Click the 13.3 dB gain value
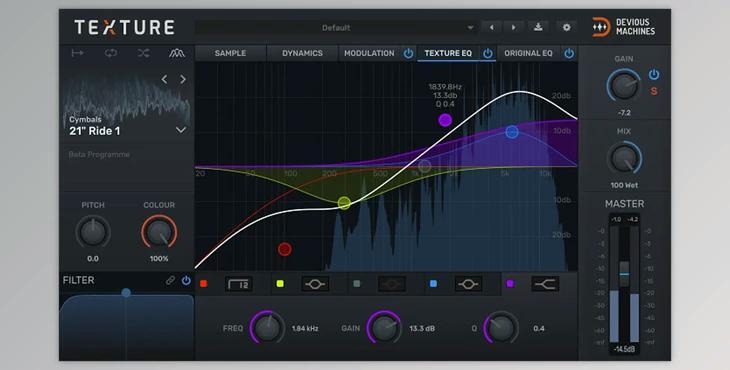730x370 pixels. 422,329
